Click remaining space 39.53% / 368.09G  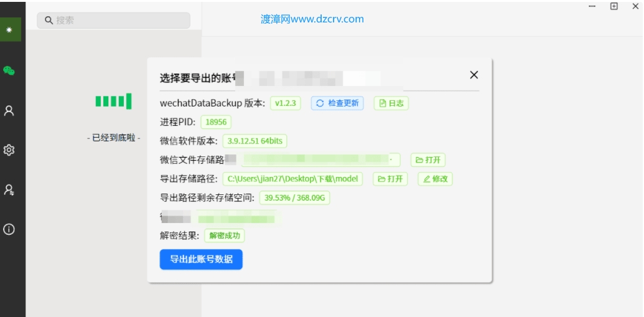coord(294,198)
